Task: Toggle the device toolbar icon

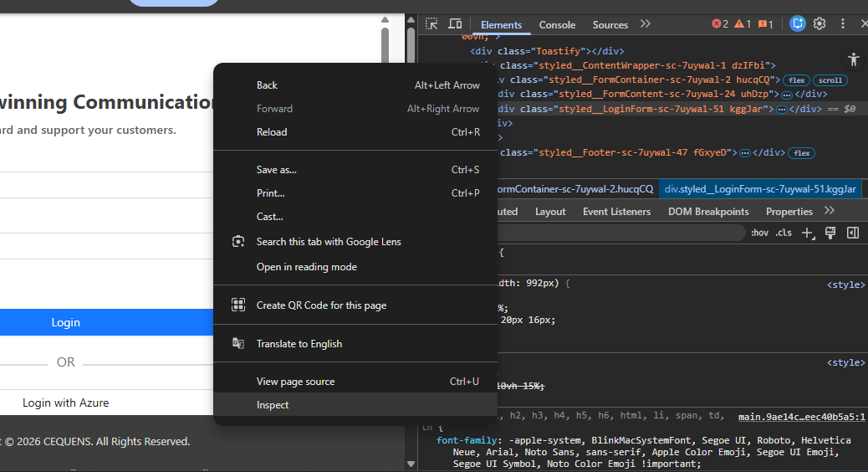Action: click(455, 23)
